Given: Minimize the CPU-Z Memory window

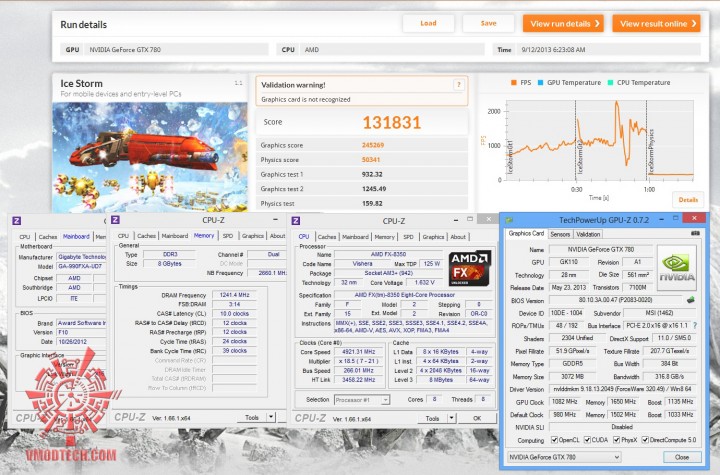Looking at the screenshot, I should click(x=275, y=219).
